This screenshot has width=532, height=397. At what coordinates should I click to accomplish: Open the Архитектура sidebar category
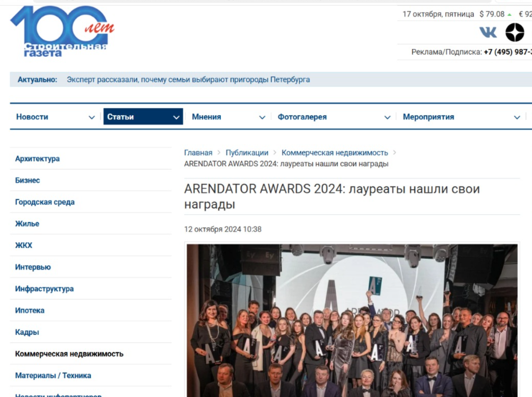click(37, 159)
